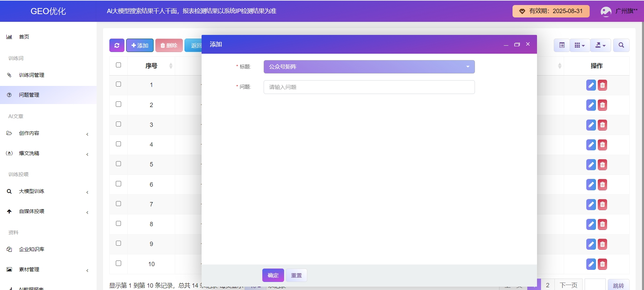Check the select-all checkbox in table header
The height and width of the screenshot is (290, 644).
(118, 65)
